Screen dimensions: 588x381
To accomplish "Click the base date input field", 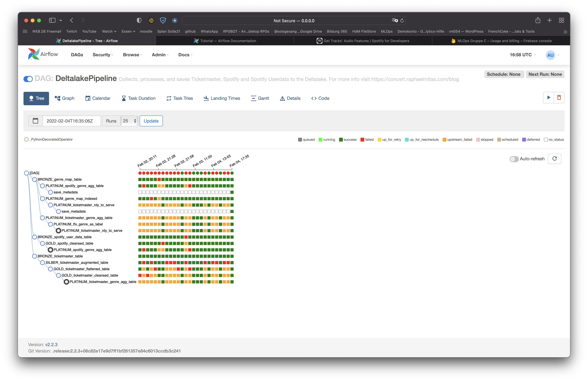I will pos(72,121).
